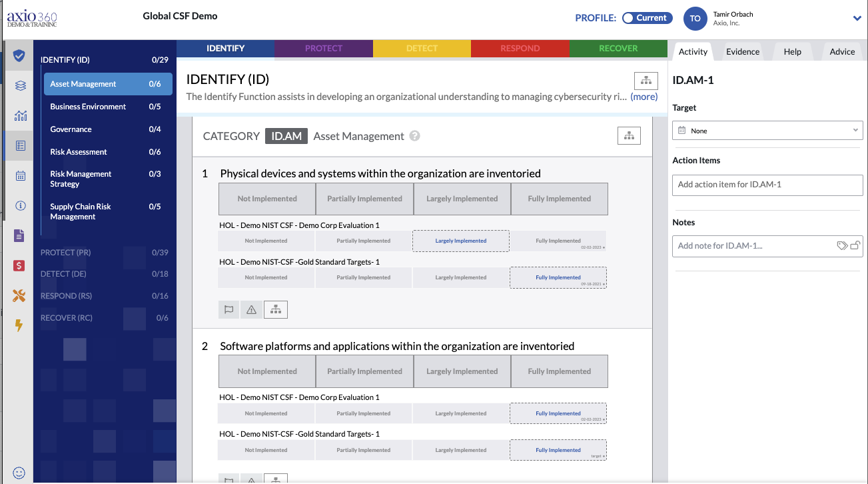Select the orange tools icon in sidebar

point(18,295)
